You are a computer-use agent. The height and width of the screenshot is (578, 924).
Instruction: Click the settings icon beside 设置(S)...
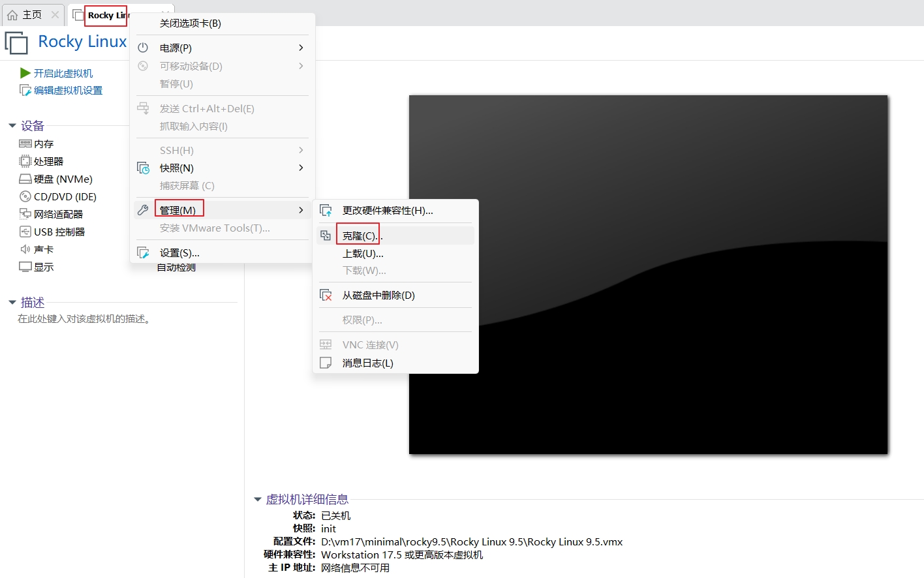[143, 252]
